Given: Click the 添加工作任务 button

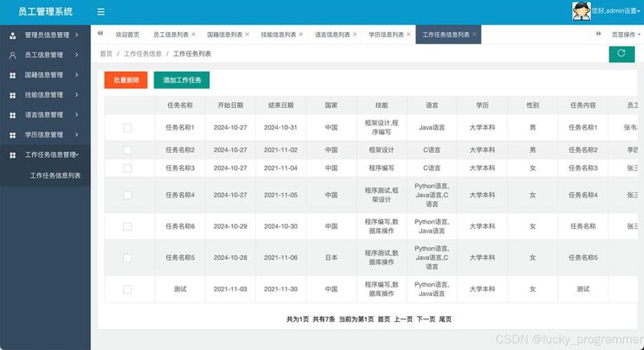Looking at the screenshot, I should (182, 80).
